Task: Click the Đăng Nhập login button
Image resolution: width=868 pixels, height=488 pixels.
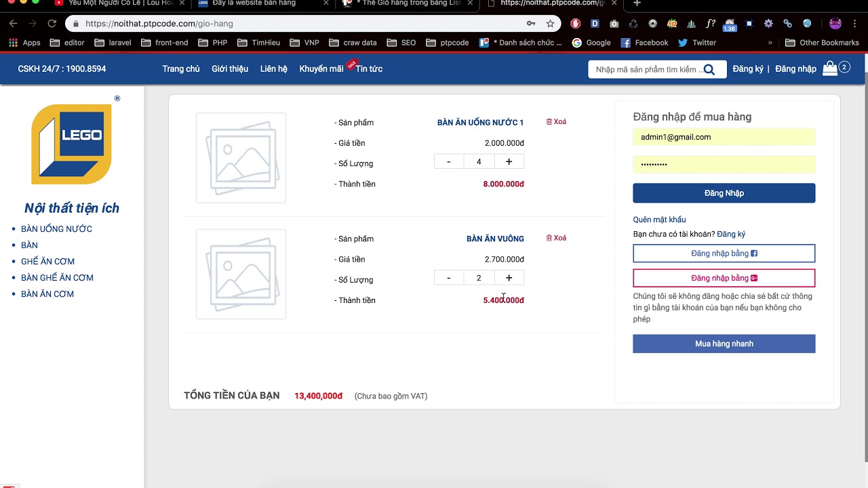Action: [x=724, y=193]
